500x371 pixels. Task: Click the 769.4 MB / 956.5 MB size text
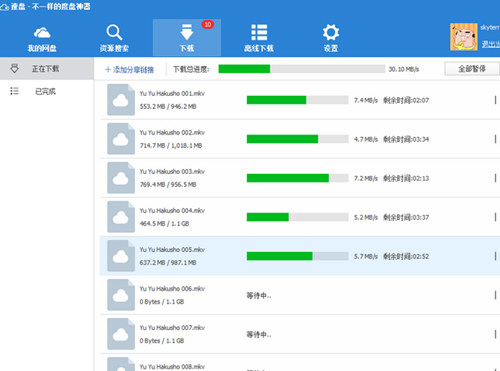168,185
